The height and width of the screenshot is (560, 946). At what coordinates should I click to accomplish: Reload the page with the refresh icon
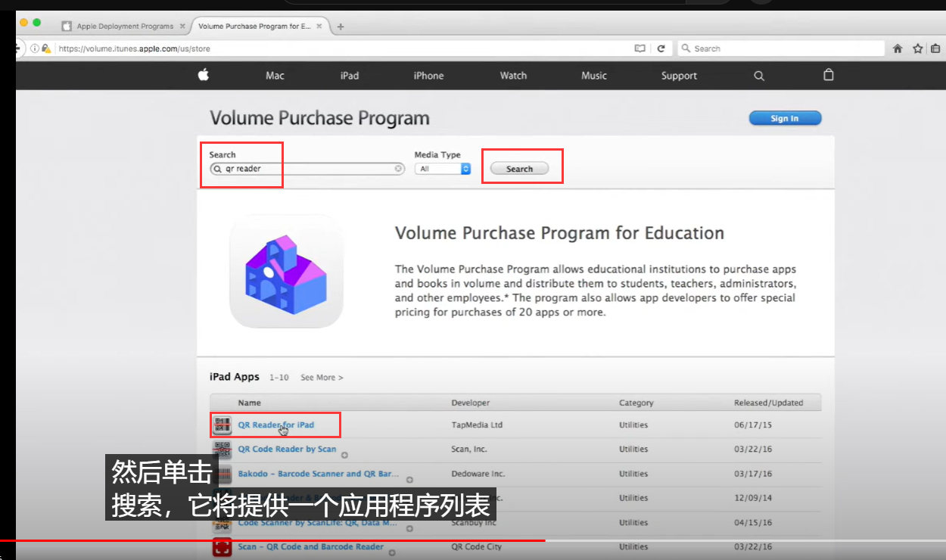661,48
